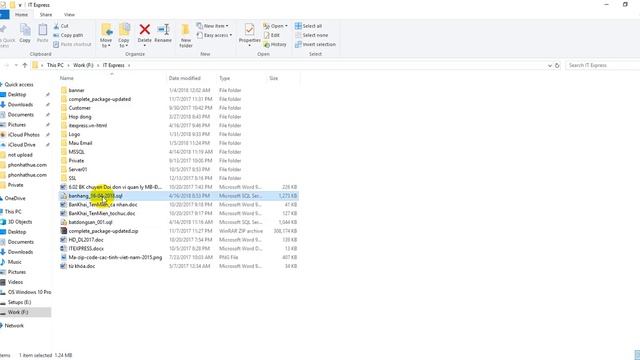Select 3D Objects in navigation pane

(20, 222)
